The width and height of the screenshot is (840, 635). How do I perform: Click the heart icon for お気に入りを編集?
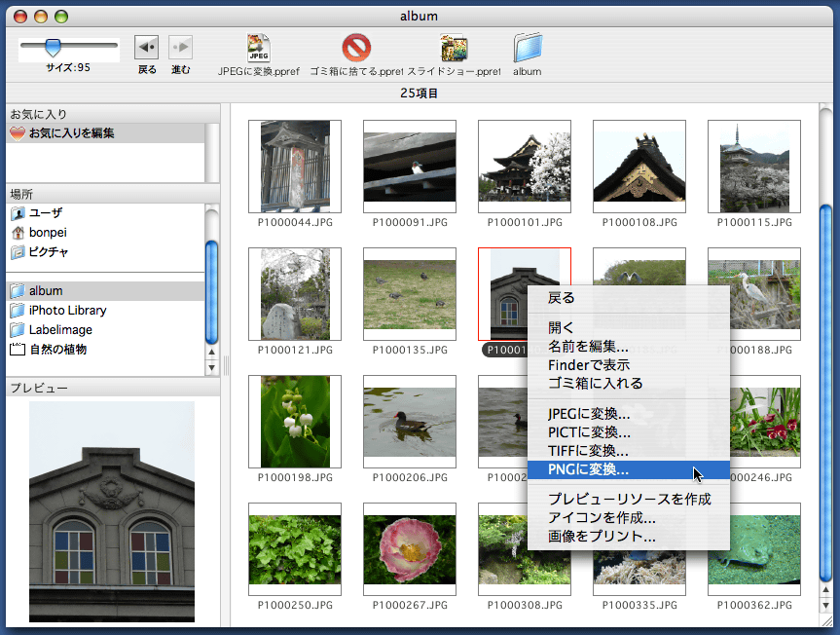click(x=18, y=133)
